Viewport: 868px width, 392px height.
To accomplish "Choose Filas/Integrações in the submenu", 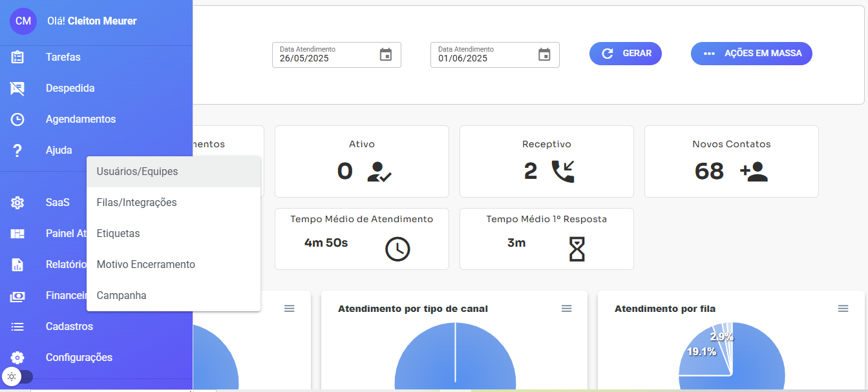I will click(136, 203).
